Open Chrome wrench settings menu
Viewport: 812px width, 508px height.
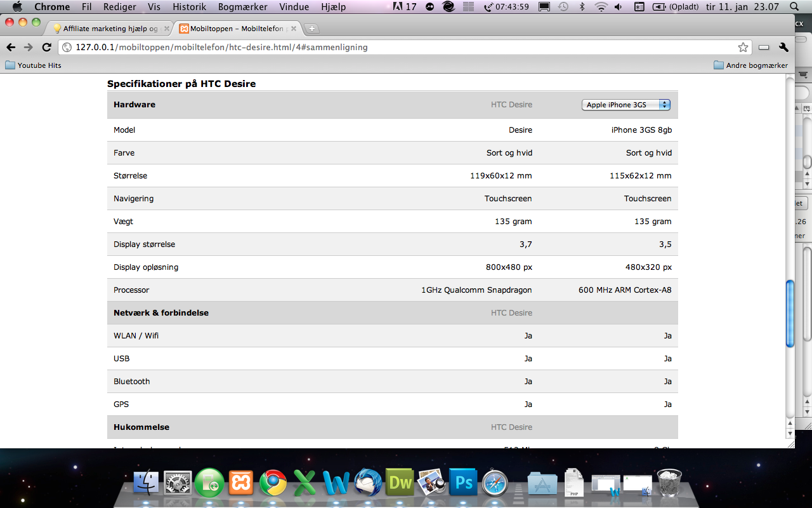click(x=783, y=48)
